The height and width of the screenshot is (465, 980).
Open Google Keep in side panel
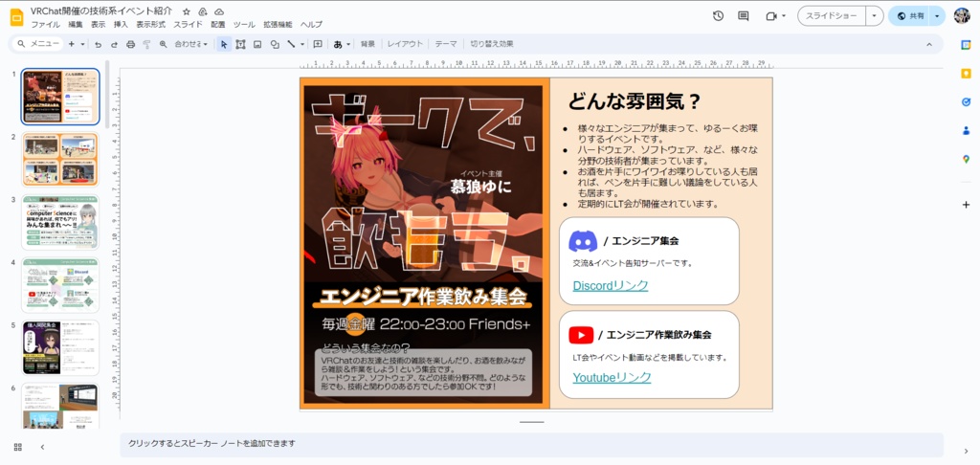(966, 74)
